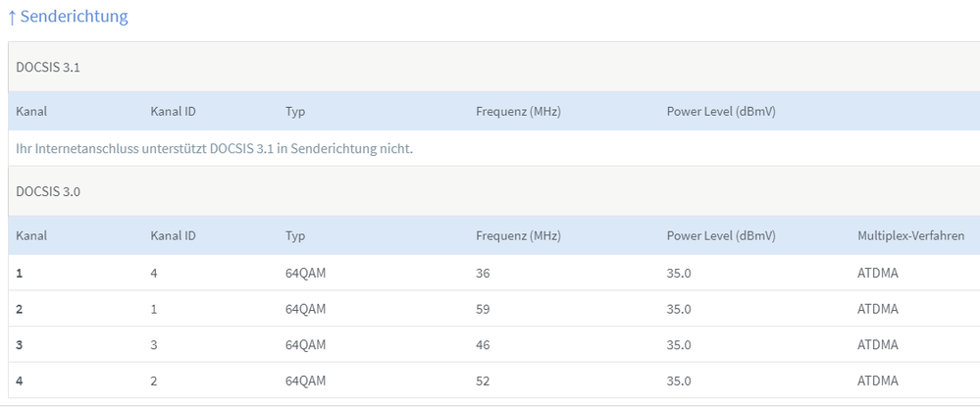Click frequency value 59 in the table
The image size is (980, 408).
click(483, 309)
